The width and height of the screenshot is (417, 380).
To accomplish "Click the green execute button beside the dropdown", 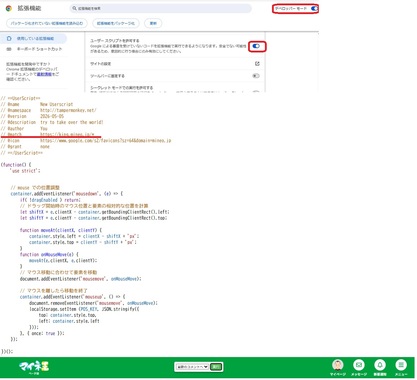I will pos(216,367).
